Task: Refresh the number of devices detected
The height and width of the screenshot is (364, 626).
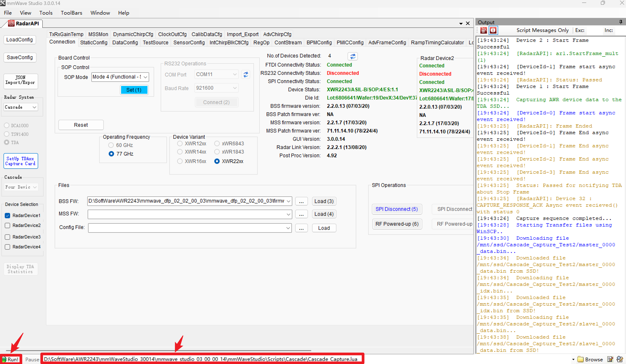Action: point(353,56)
